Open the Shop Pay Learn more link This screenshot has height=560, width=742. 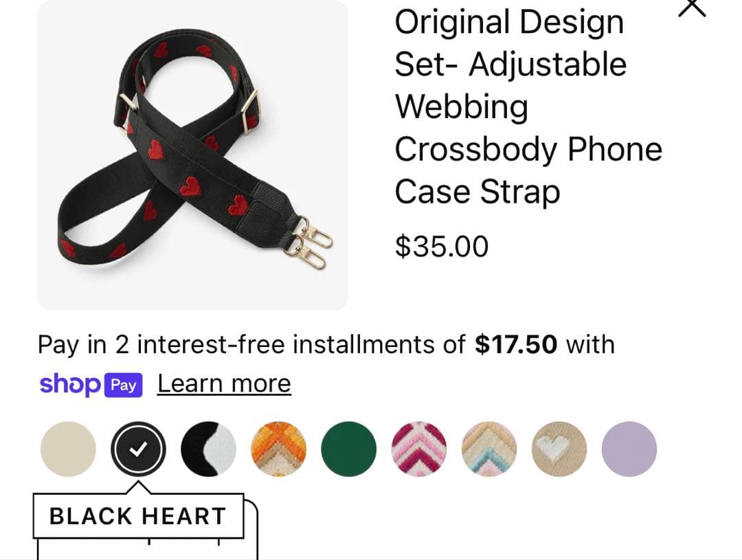[224, 383]
